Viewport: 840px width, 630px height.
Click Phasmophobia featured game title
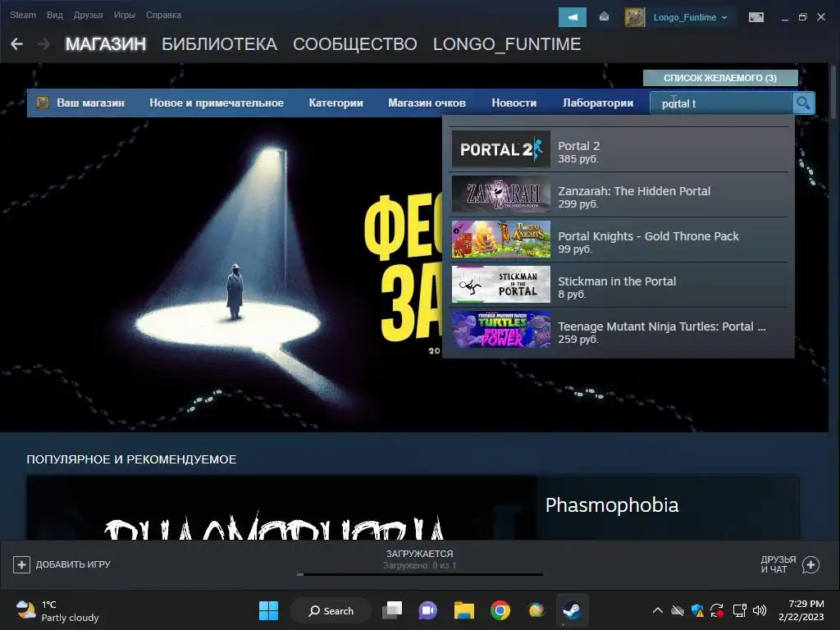(x=612, y=505)
